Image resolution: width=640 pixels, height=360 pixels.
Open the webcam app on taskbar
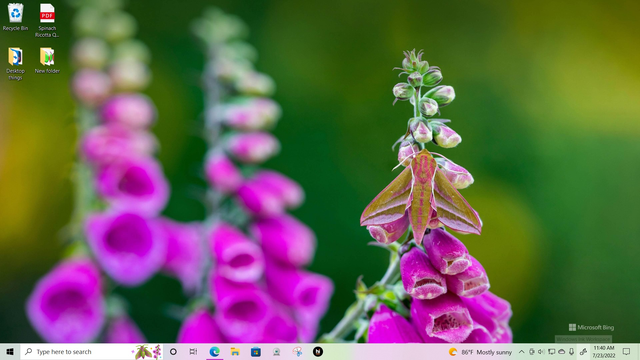point(276,351)
